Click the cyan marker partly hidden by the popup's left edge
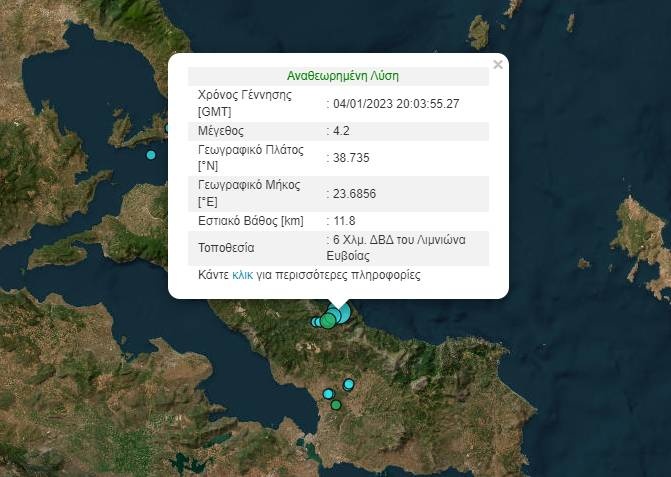Screen dimensions: 671x477 (167, 128)
